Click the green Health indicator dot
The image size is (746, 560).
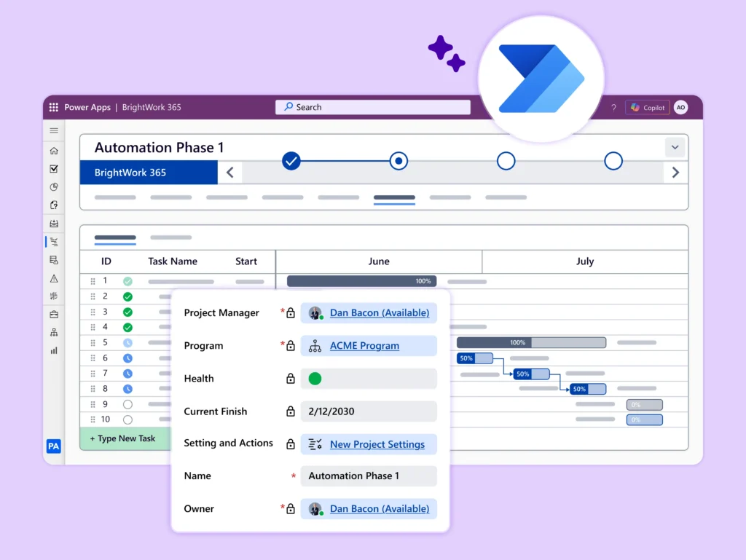[x=315, y=379]
